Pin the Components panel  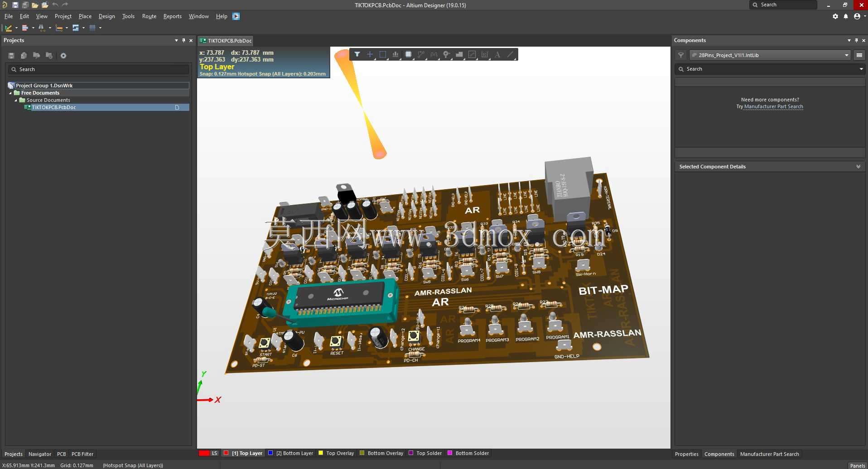856,40
